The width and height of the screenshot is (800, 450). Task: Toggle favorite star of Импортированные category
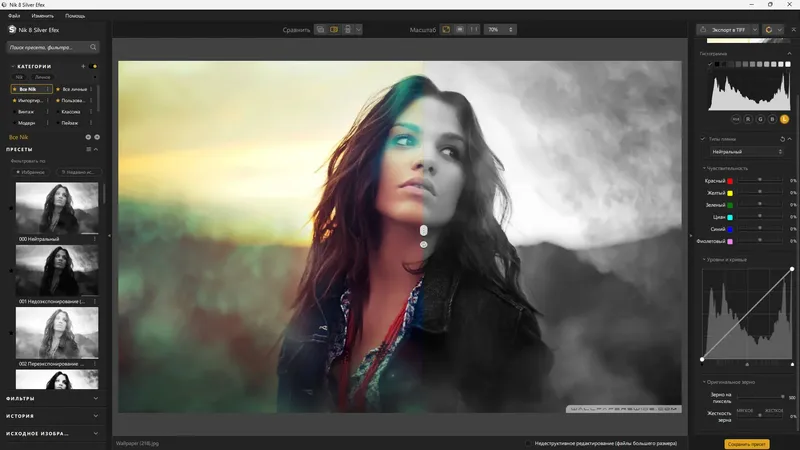14,101
